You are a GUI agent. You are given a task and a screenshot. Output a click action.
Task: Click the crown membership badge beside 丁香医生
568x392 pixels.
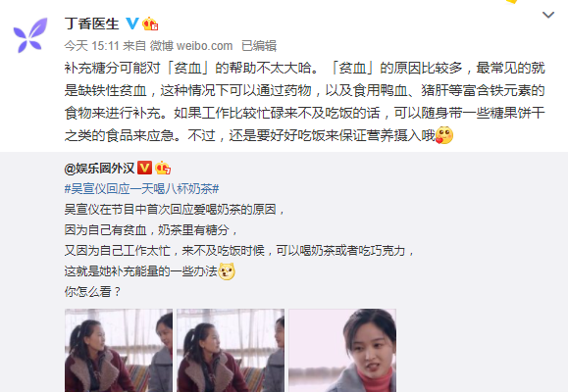[150, 24]
